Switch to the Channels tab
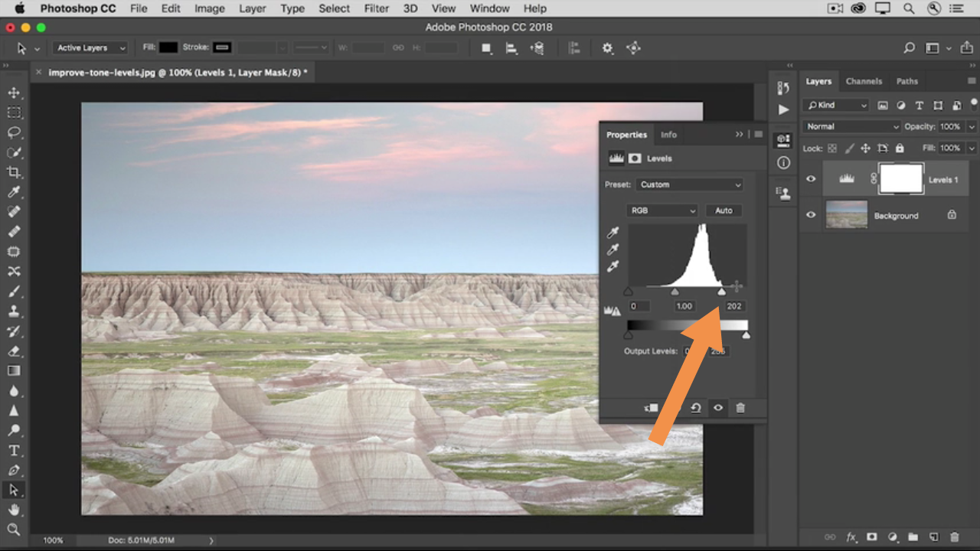 click(864, 81)
